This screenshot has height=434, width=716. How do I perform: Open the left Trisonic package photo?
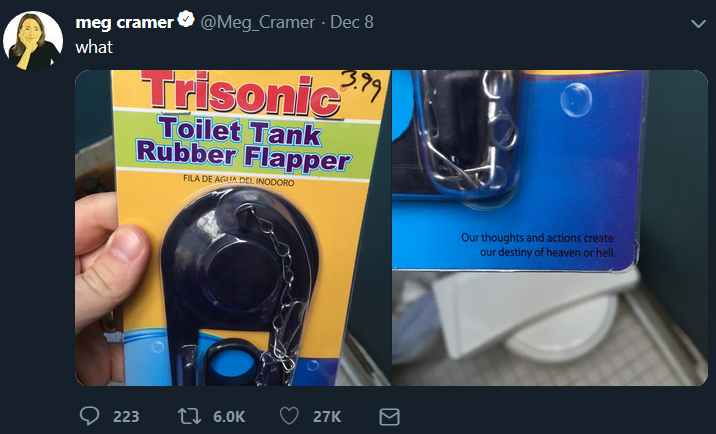tap(231, 228)
